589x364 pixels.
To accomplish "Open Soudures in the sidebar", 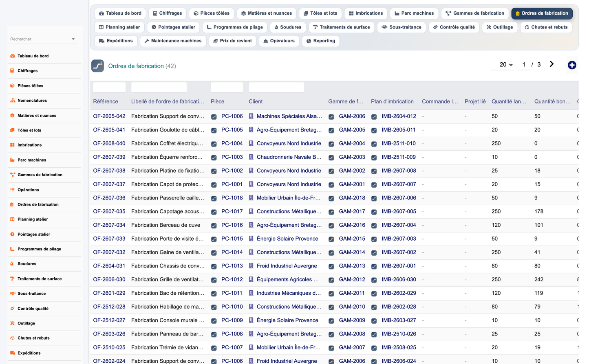I will 27,264.
